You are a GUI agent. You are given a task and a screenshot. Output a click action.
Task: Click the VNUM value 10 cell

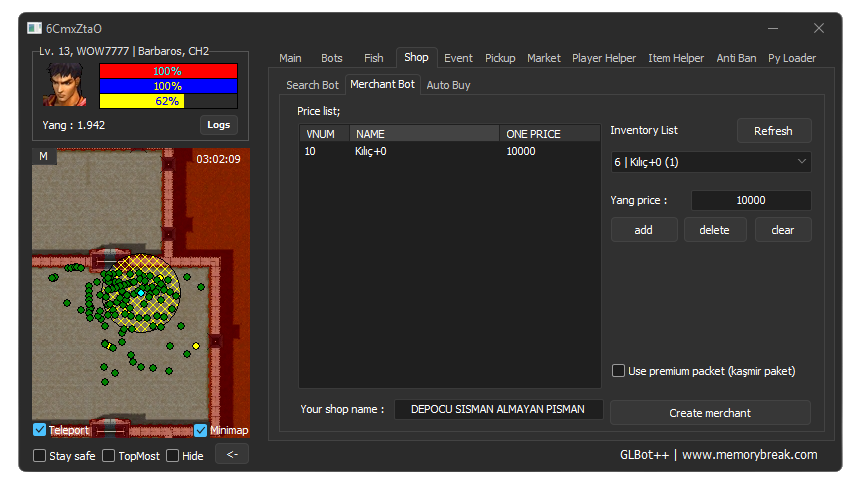[x=310, y=151]
